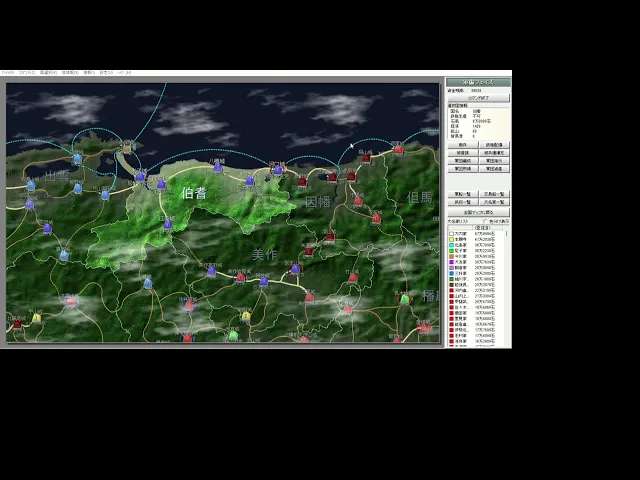Click the 伯耆 province label on the map
This screenshot has height=480, width=640.
[194, 193]
